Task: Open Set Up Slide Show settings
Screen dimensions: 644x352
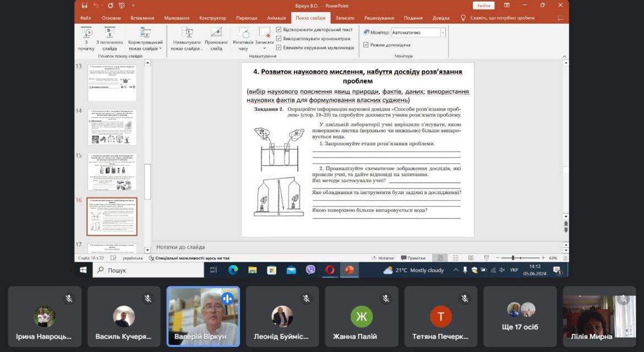Action: point(187,39)
